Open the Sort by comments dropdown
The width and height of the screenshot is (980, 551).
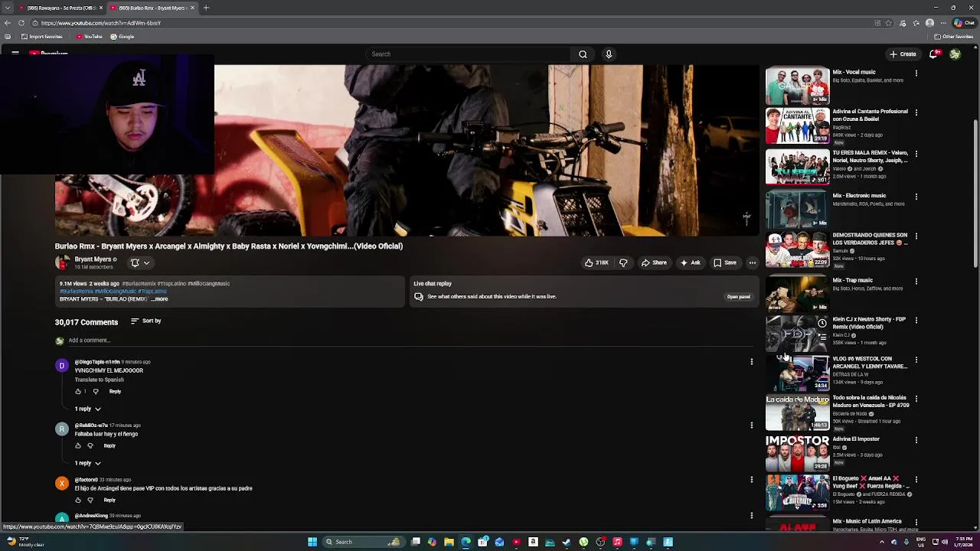click(x=145, y=321)
